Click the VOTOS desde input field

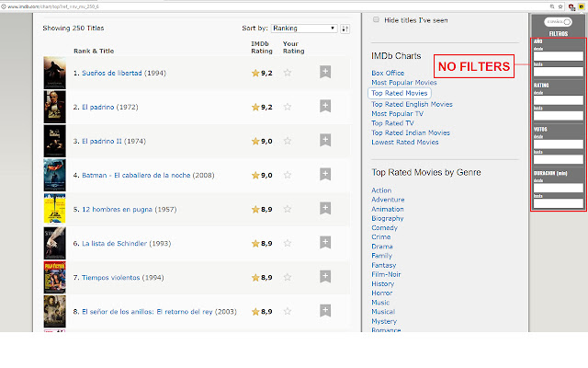point(558,144)
